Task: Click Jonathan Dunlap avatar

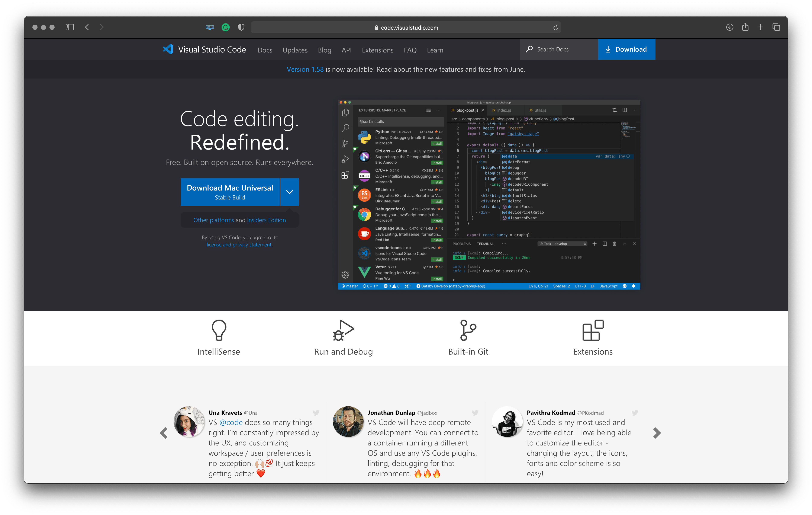Action: 348,422
